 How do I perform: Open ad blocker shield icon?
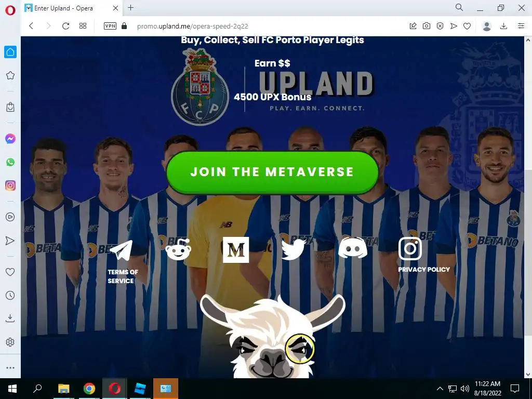(440, 26)
